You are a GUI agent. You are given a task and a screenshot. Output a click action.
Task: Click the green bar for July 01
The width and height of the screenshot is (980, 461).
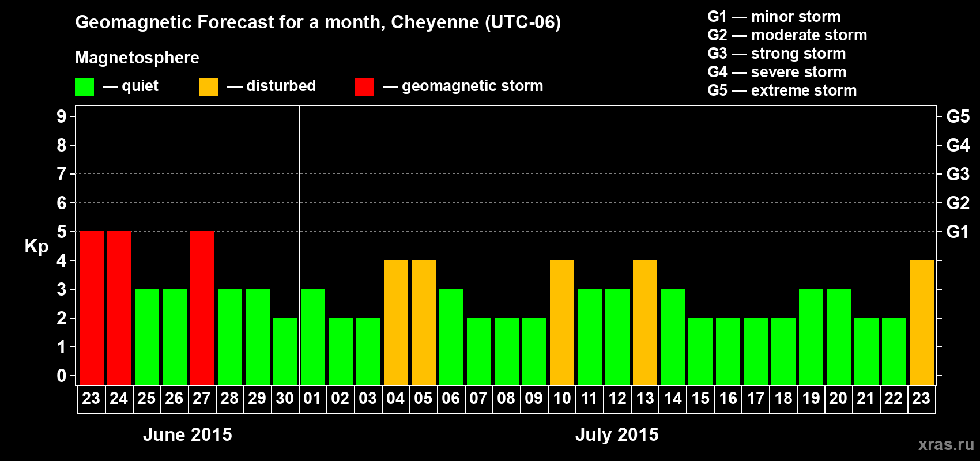click(x=313, y=337)
